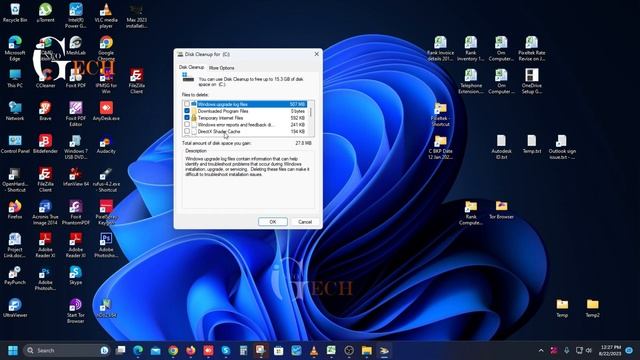Image resolution: width=640 pixels, height=360 pixels.
Task: Open the volume control in system tray
Action: [x=589, y=350]
